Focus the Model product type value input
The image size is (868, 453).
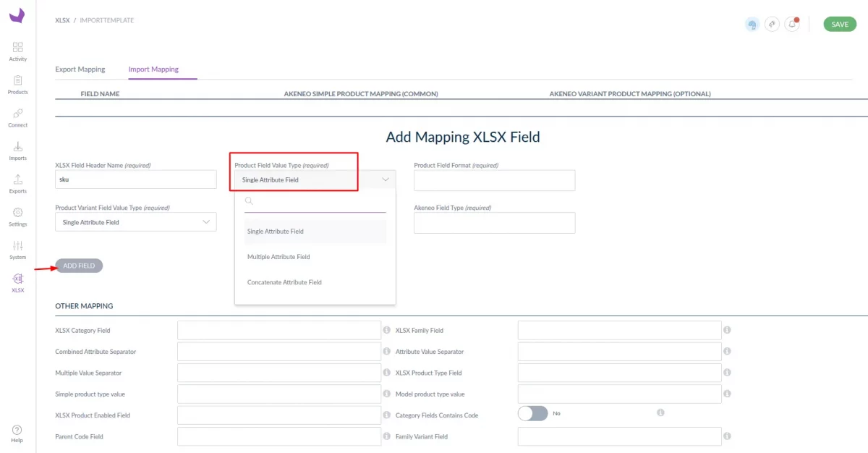(620, 394)
